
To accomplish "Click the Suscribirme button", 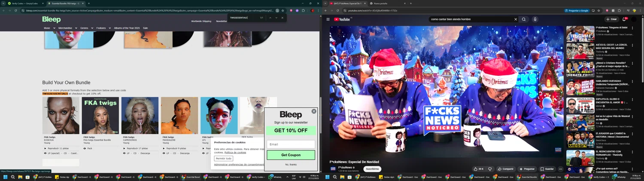I will 372,169.
